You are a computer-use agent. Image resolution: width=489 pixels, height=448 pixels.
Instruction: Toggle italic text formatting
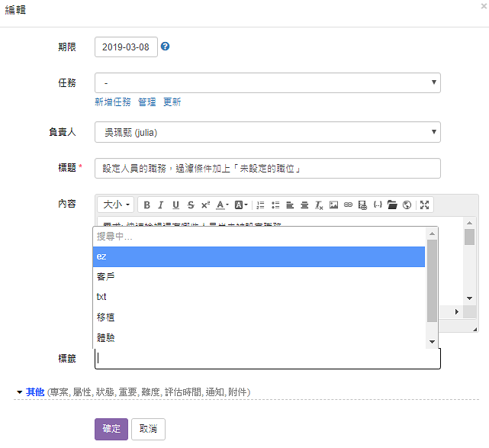tap(161, 205)
